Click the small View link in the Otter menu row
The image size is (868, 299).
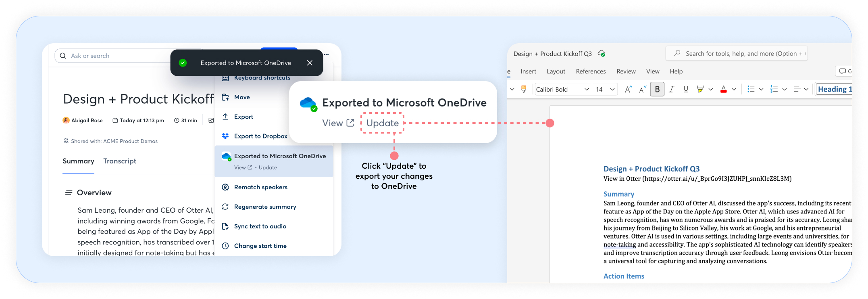coord(243,167)
